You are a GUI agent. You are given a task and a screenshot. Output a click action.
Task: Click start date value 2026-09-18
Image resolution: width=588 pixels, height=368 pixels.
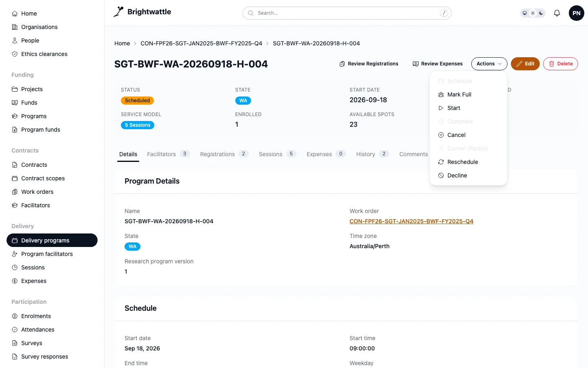368,100
